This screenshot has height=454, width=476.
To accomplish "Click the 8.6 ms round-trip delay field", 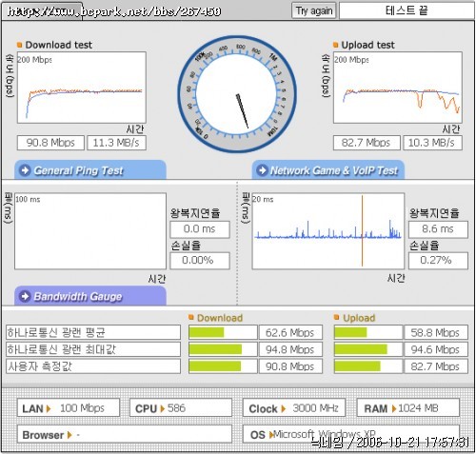I will tap(438, 229).
